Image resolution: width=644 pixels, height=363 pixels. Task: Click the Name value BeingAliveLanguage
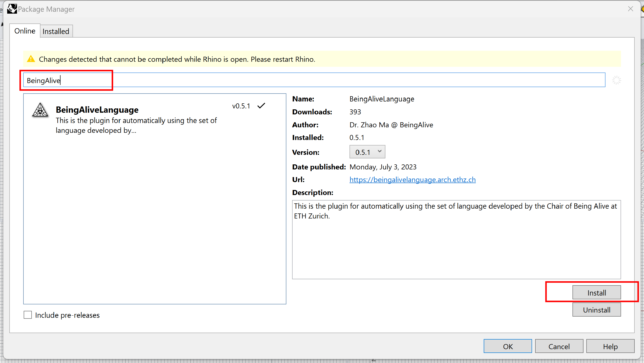coord(382,99)
